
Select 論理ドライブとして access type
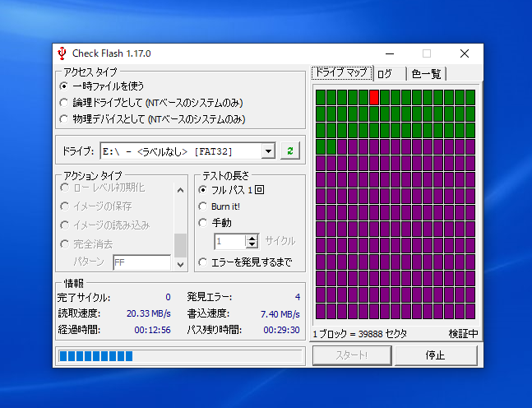click(x=151, y=103)
